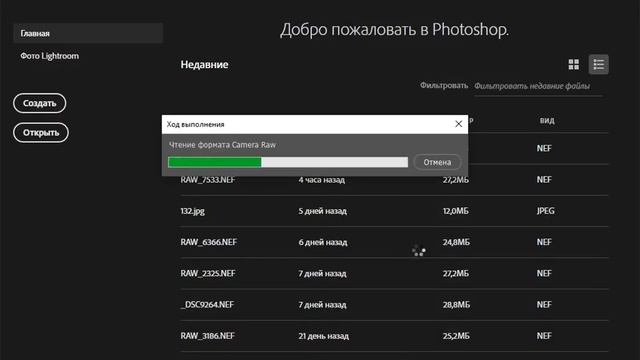This screenshot has height=360, width=640.
Task: Select the 5 дней назад cell
Action: pos(322,211)
